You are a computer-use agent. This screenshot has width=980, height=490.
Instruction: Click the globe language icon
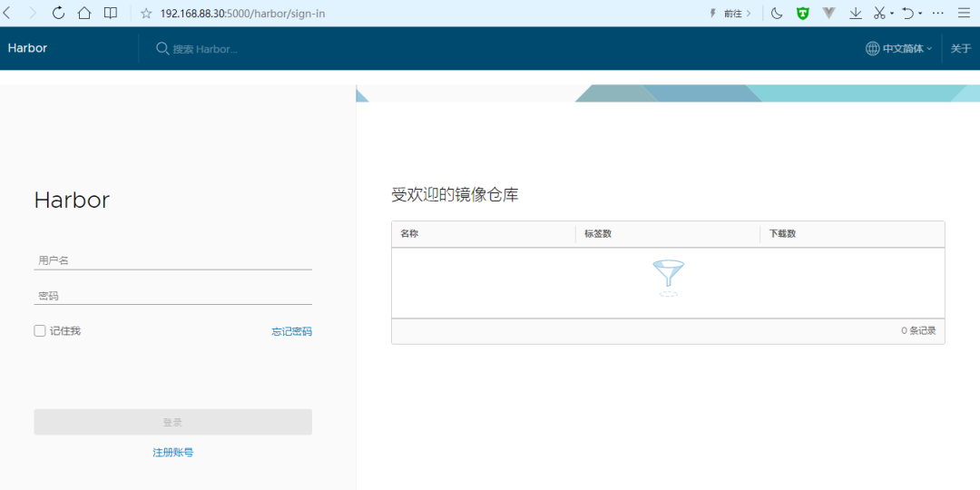[873, 48]
